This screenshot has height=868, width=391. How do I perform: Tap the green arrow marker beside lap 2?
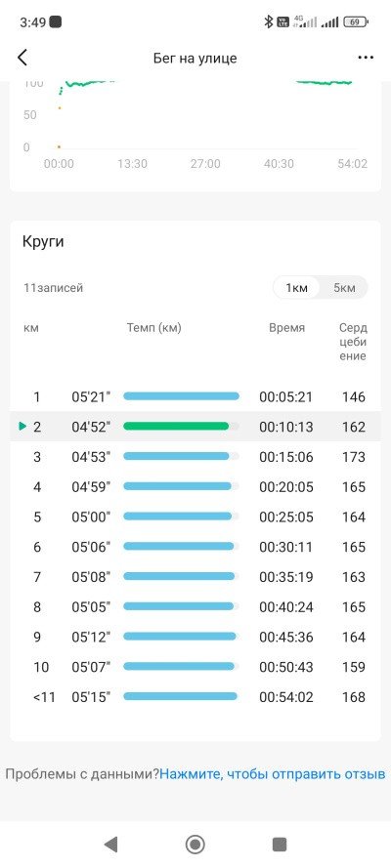point(22,427)
